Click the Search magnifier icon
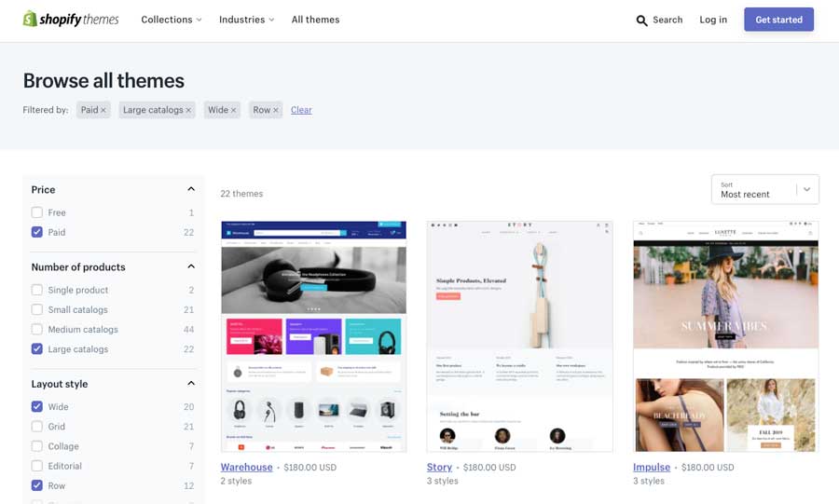 [641, 20]
